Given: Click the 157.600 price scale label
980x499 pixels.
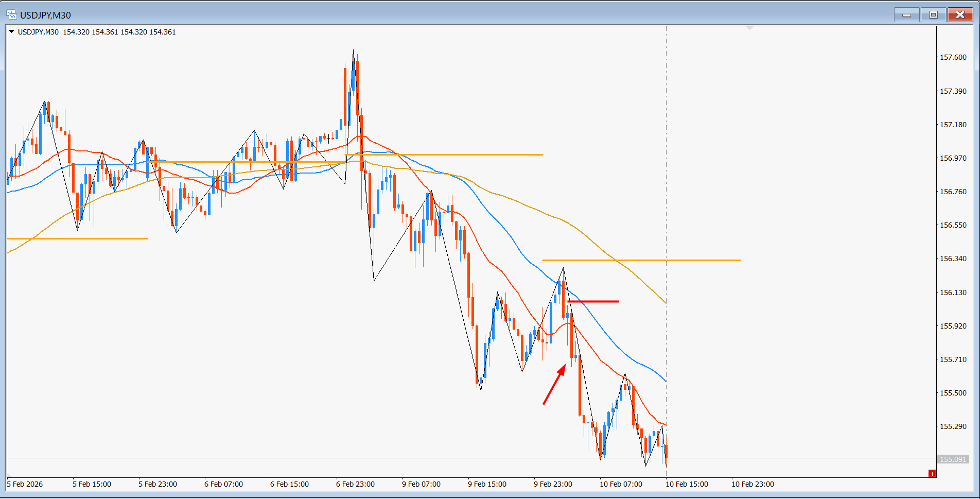Looking at the screenshot, I should click(x=953, y=57).
